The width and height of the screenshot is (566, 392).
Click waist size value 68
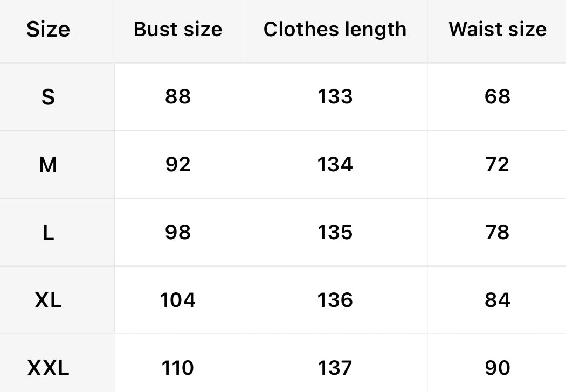coord(497,97)
